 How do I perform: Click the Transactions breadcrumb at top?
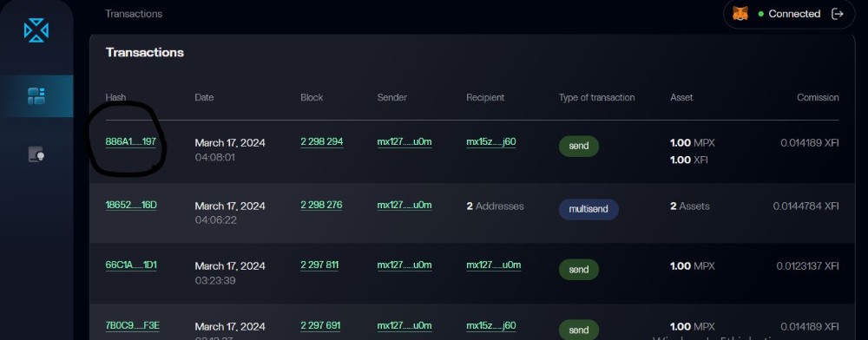coord(134,14)
